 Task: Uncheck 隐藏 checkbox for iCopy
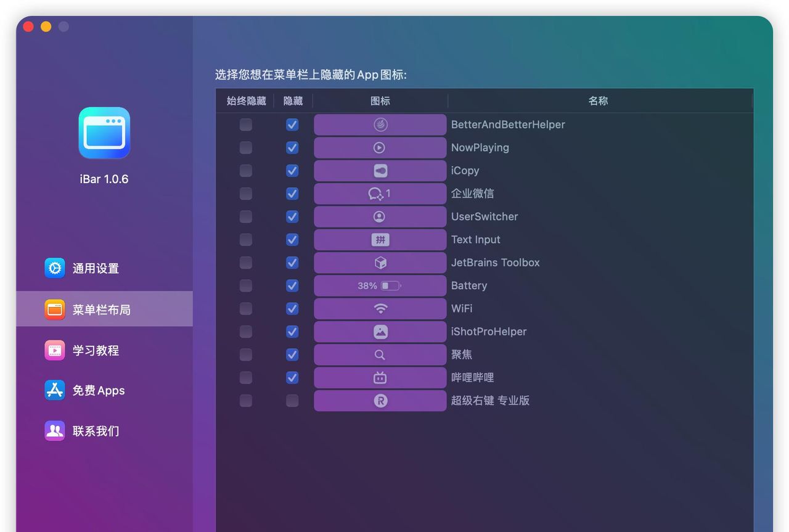292,171
